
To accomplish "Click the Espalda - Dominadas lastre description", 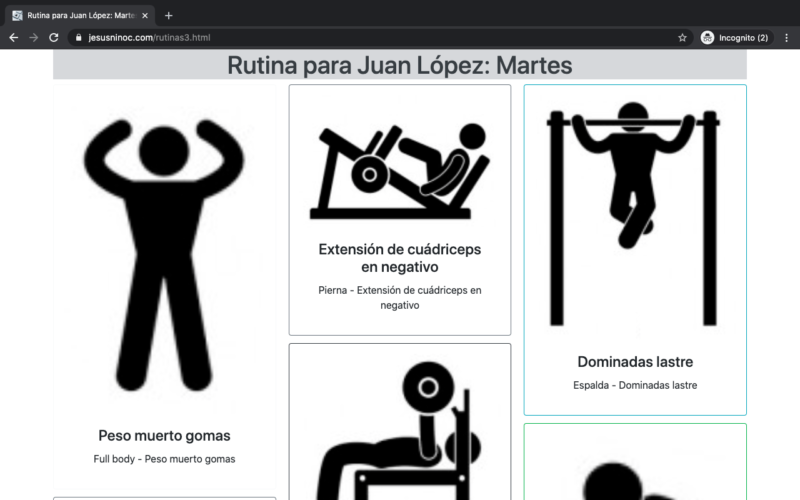I will coord(634,385).
